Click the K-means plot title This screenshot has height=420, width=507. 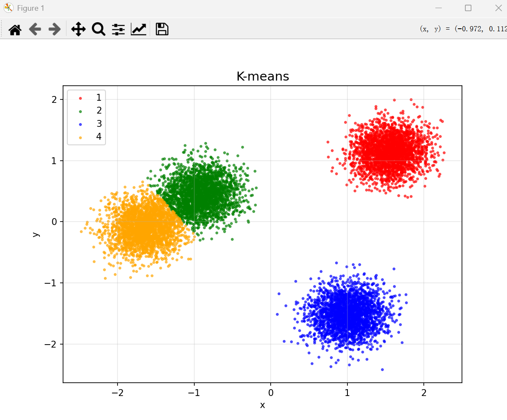263,77
